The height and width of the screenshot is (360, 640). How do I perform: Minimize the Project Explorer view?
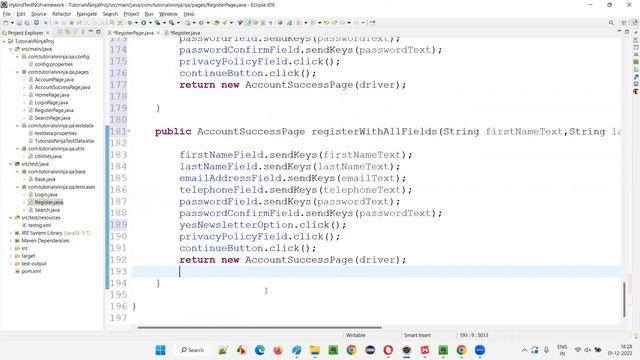tap(91, 32)
